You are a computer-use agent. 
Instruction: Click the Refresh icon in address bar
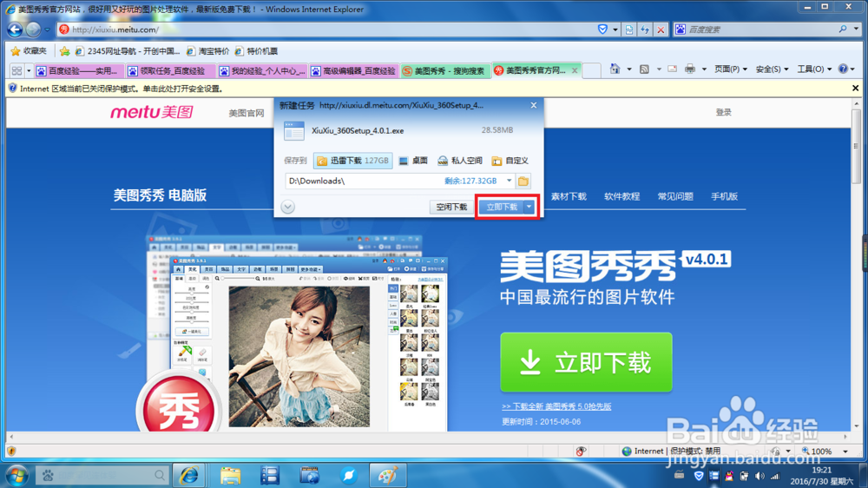pos(645,30)
